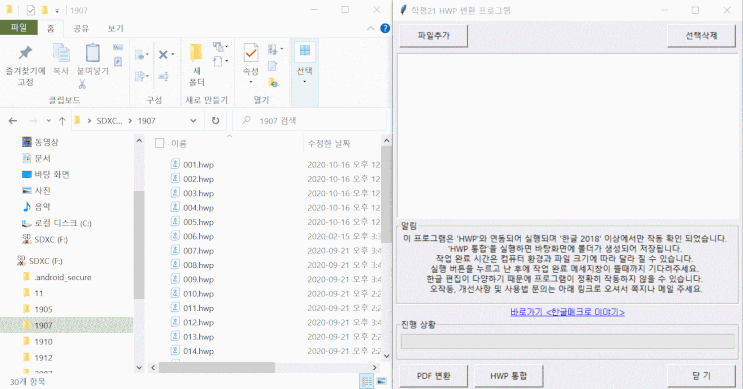Expand the address bar history dropdown
This screenshot has width=743, height=389.
click(x=193, y=121)
